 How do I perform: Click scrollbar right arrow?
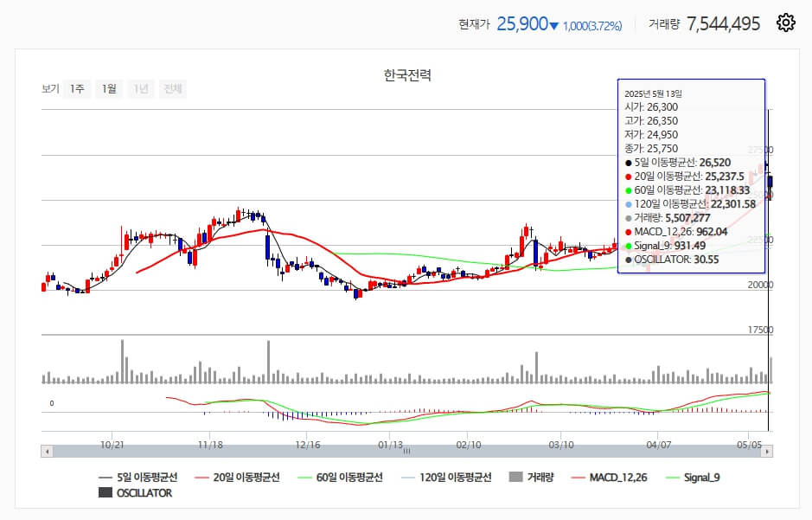(x=766, y=452)
